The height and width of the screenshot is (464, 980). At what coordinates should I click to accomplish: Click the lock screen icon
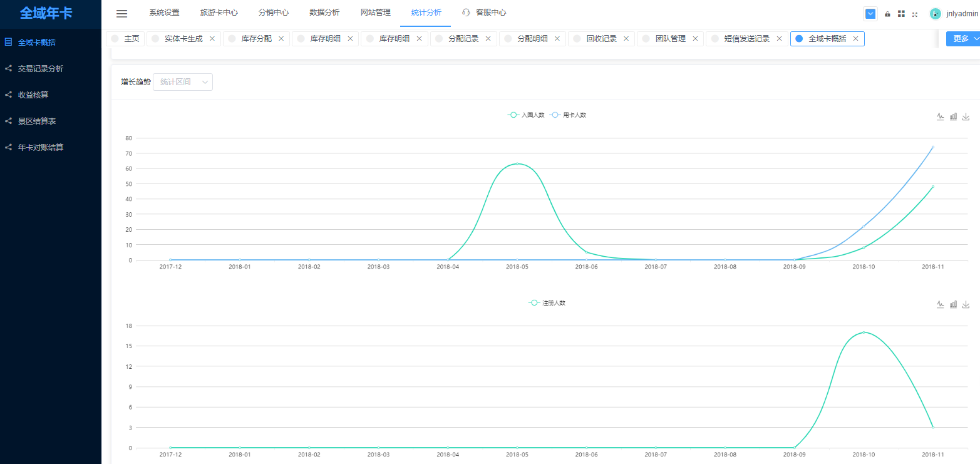(887, 14)
